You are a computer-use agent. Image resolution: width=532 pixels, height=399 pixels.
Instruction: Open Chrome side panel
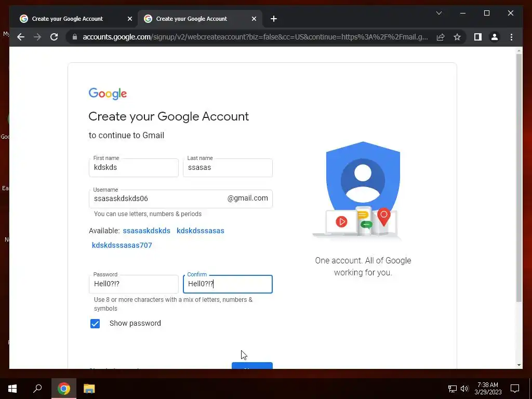478,37
